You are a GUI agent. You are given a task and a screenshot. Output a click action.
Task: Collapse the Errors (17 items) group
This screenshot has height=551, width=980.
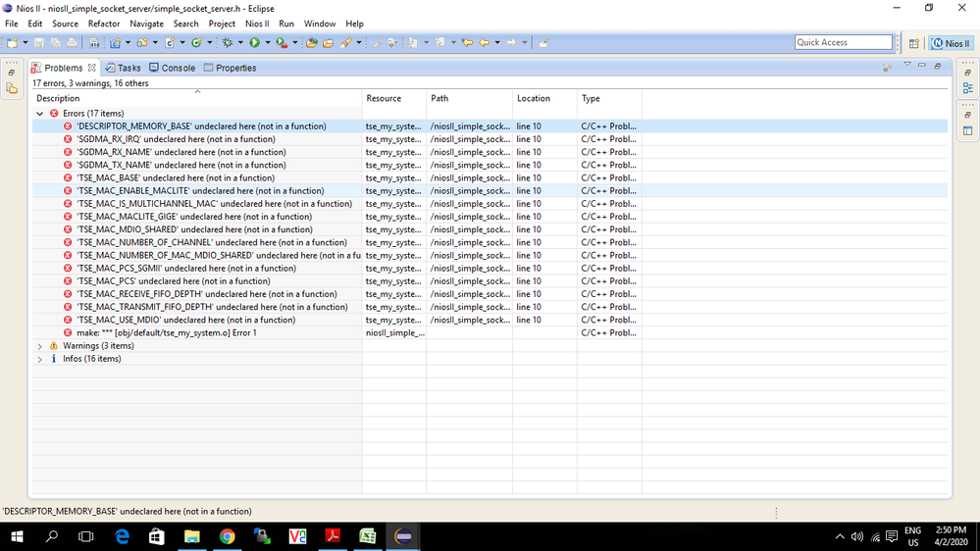coord(40,114)
